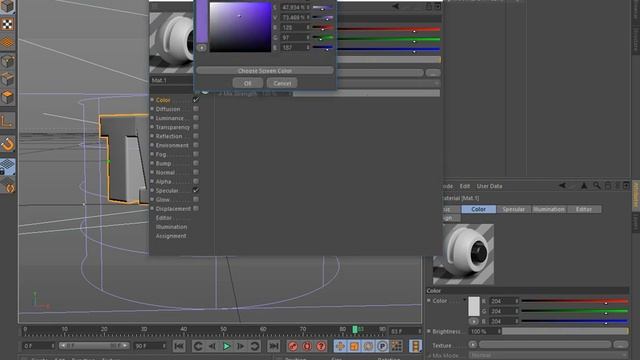Click the red question-mark keyframe selection icon
Viewport: 640px width, 360px height.
pyautogui.click(x=321, y=346)
